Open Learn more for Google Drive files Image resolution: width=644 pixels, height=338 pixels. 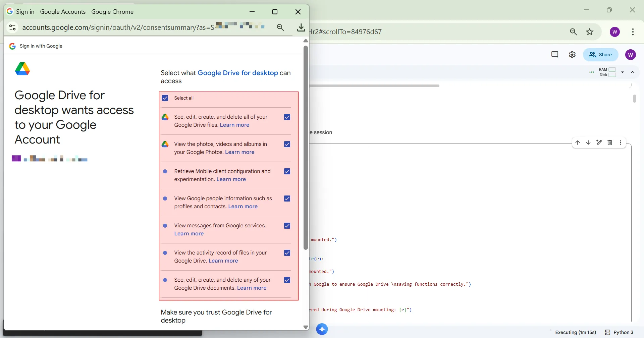234,125
